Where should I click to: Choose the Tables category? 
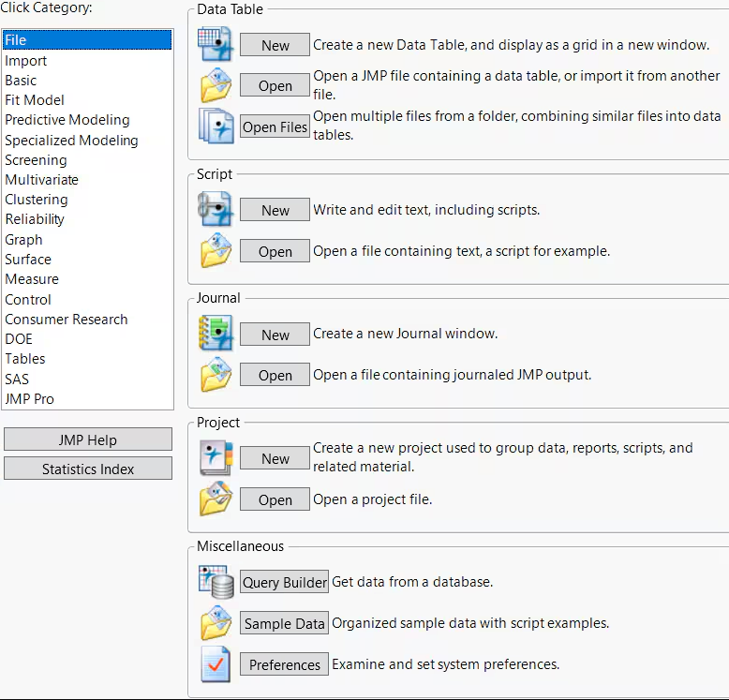[87, 359]
